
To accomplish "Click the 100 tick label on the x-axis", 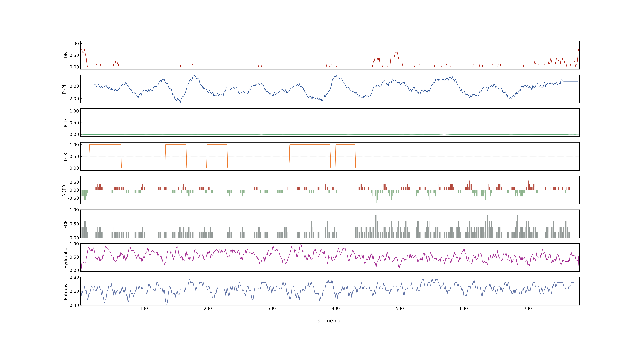I will pos(144,309).
